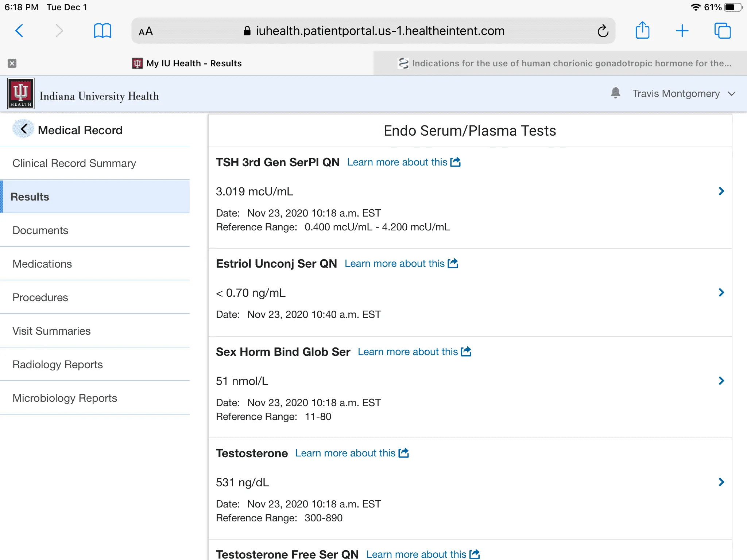Expand Estriol result details chevron
The height and width of the screenshot is (560, 747).
pos(721,292)
